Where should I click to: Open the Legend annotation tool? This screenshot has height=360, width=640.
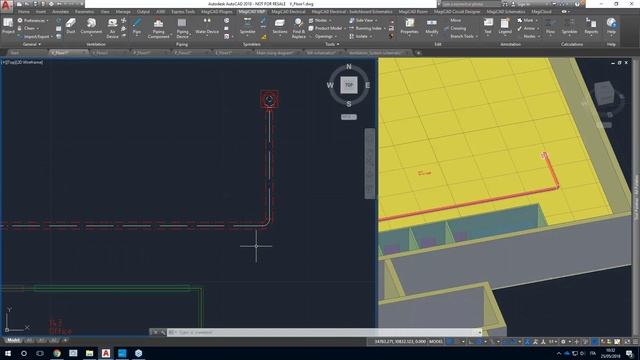pos(505,26)
